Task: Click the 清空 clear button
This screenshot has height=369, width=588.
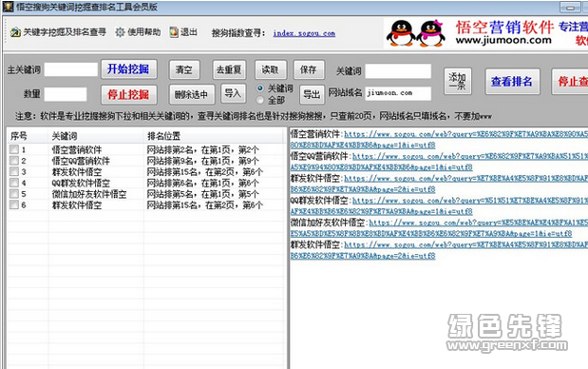Action: click(x=183, y=69)
